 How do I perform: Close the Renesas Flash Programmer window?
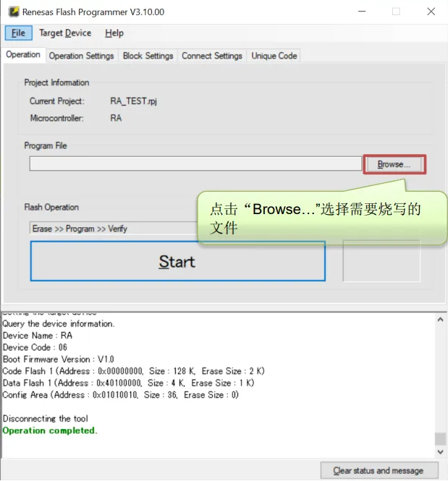coord(431,12)
